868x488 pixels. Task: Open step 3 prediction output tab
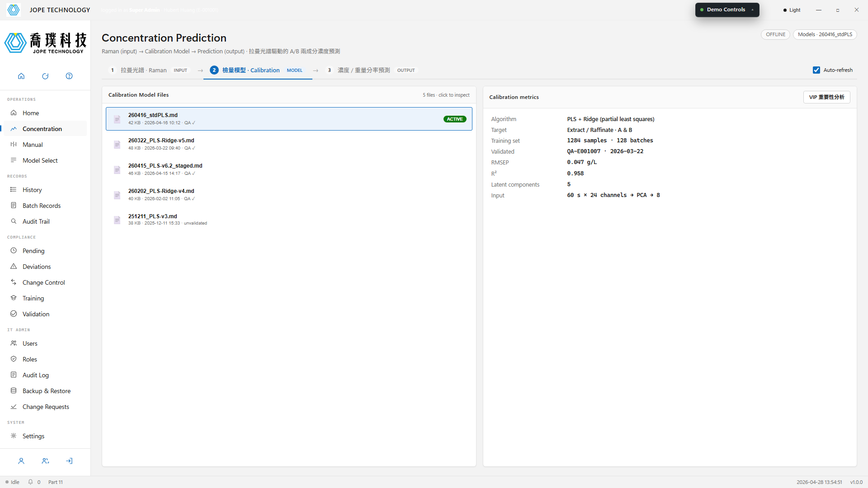(372, 70)
